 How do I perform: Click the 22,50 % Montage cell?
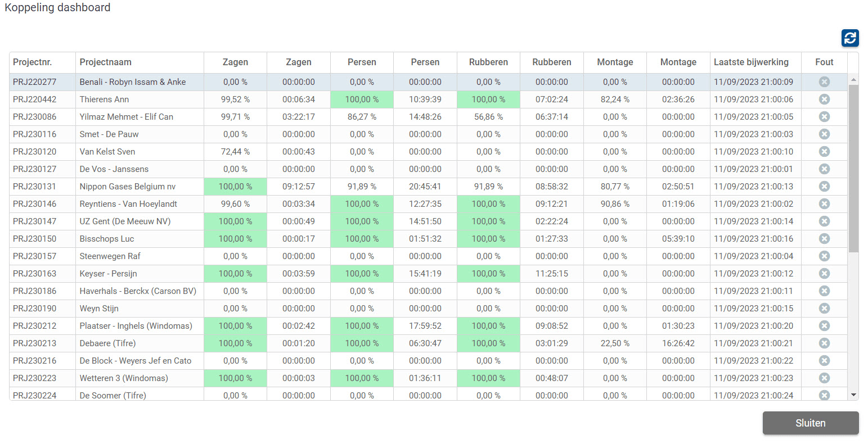pyautogui.click(x=615, y=343)
